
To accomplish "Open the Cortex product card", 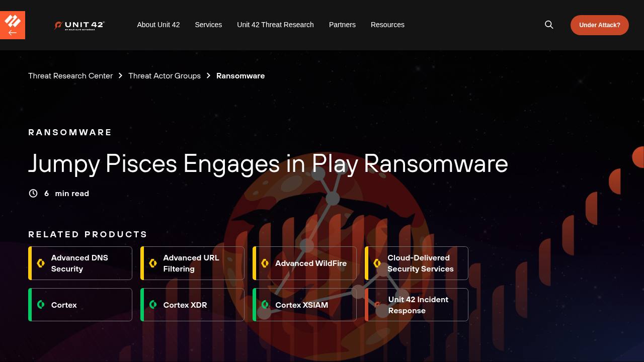I will [x=80, y=305].
